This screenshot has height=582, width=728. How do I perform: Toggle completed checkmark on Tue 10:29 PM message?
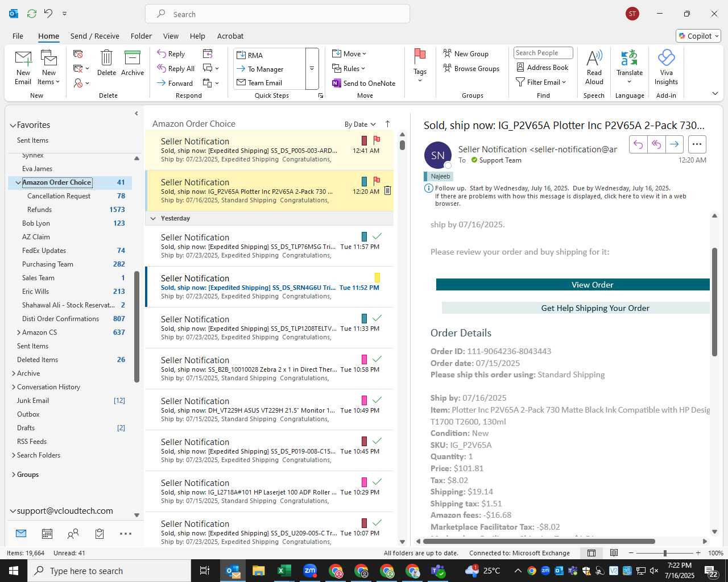pyautogui.click(x=377, y=481)
